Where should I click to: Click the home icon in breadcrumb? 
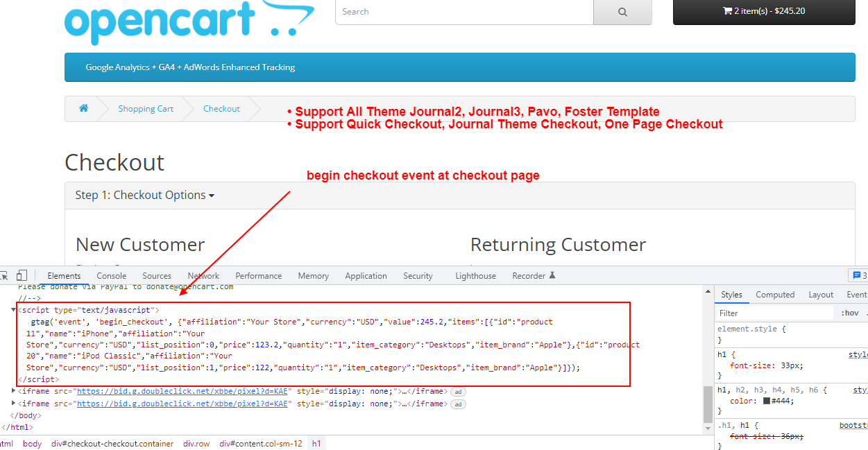83,108
